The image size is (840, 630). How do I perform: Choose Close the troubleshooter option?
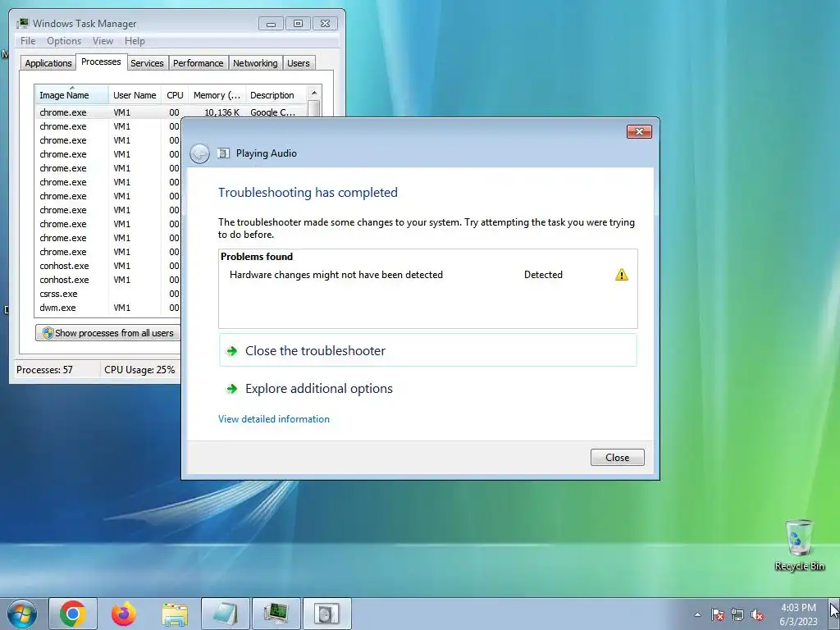click(428, 350)
